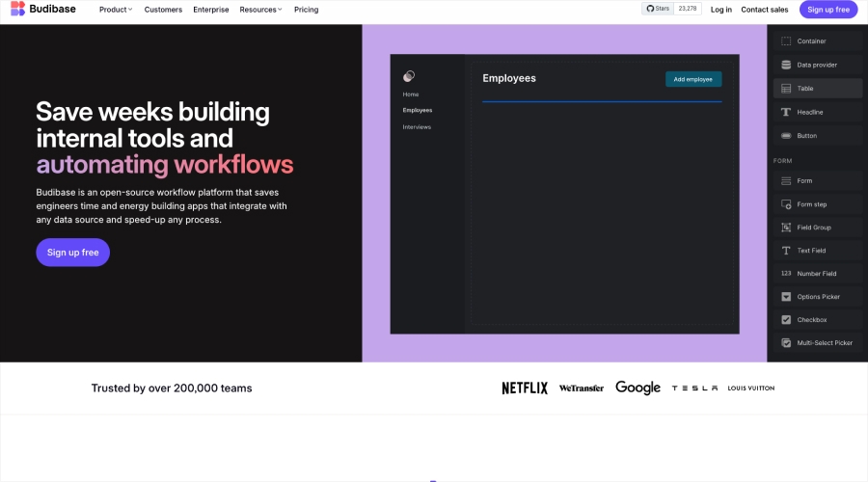Viewport: 868px width, 482px height.
Task: Open the Product dropdown menu
Action: 116,10
